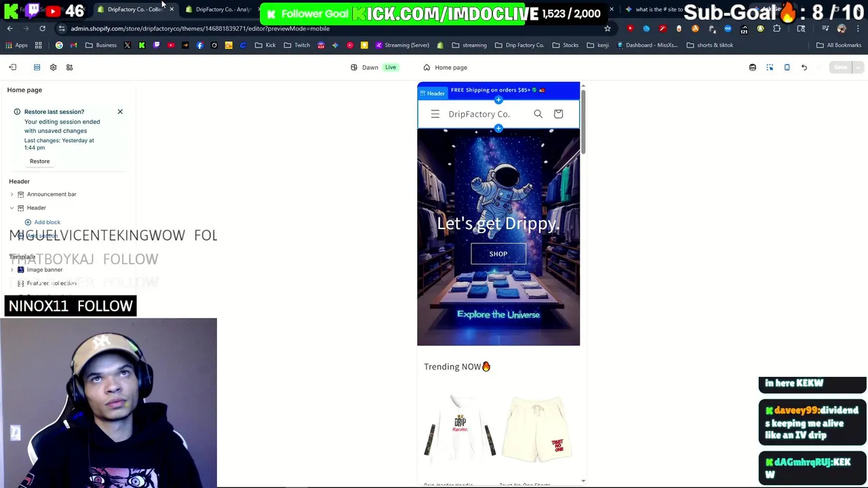Screen dimensions: 868x488
Task: Open Apps in bookmarks bar
Action: click(x=16, y=45)
